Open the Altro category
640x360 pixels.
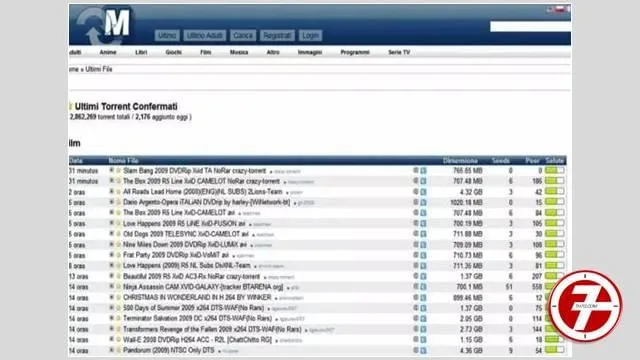(x=273, y=52)
